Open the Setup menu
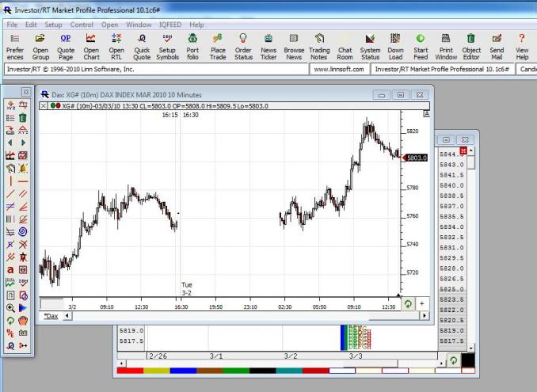 point(53,25)
